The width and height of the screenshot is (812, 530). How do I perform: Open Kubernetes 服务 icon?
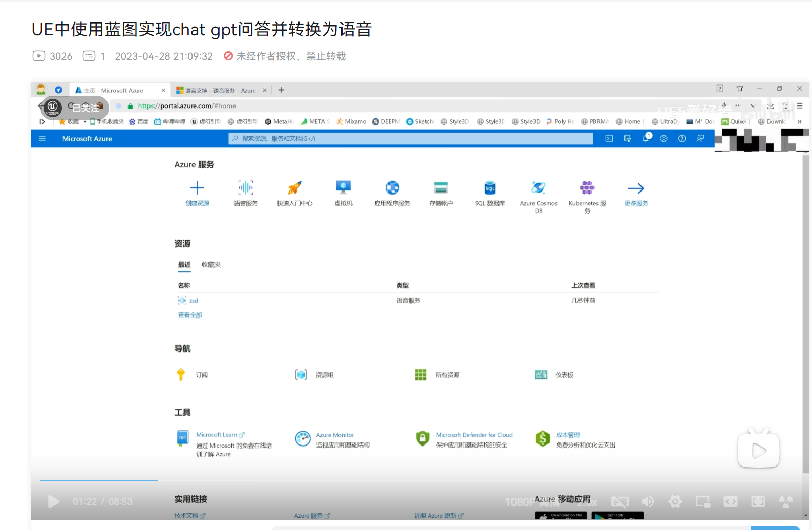[x=587, y=188]
